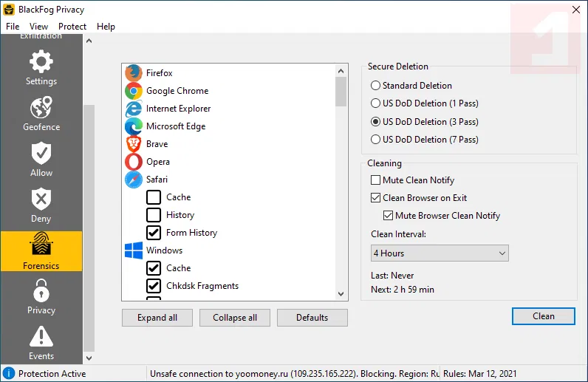Select US DoD Deletion (7 Pass)
Image resolution: width=588 pixels, height=382 pixels.
point(376,140)
